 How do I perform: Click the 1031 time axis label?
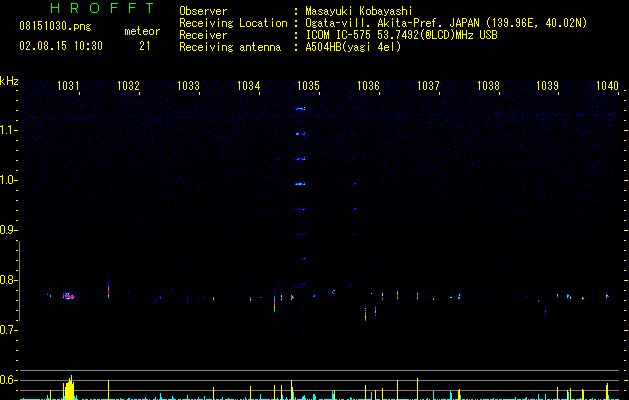[68, 85]
